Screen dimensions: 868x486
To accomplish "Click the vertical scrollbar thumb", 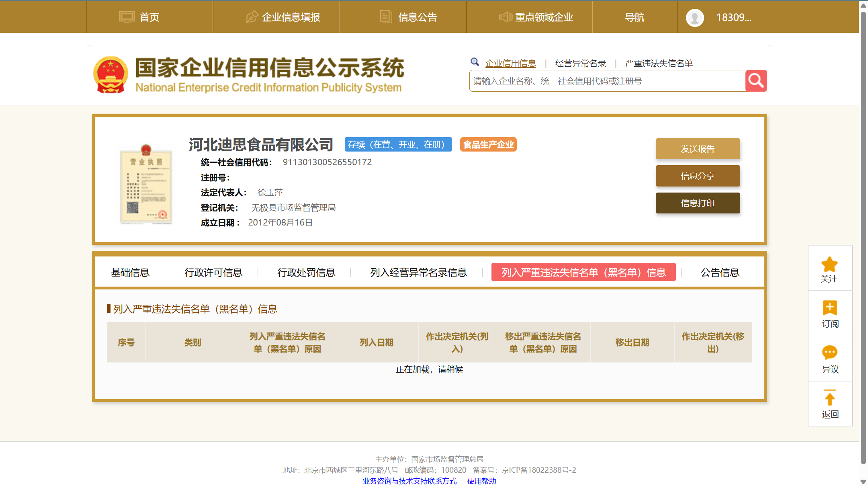I will pyautogui.click(x=863, y=238).
